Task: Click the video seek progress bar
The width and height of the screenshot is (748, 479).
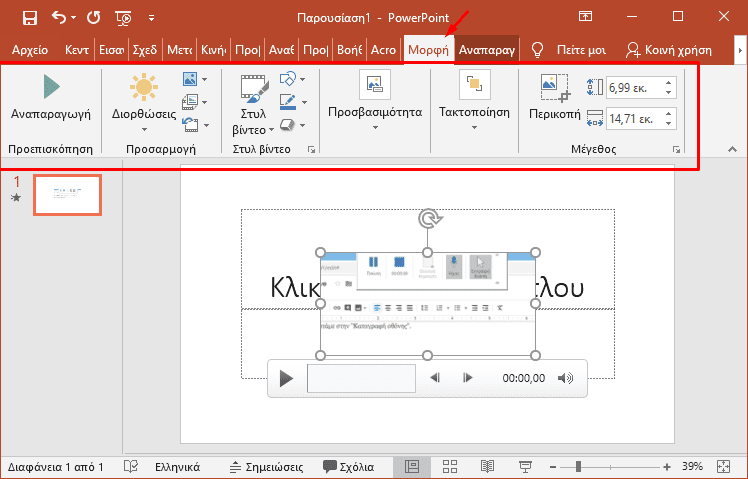Action: coord(361,378)
